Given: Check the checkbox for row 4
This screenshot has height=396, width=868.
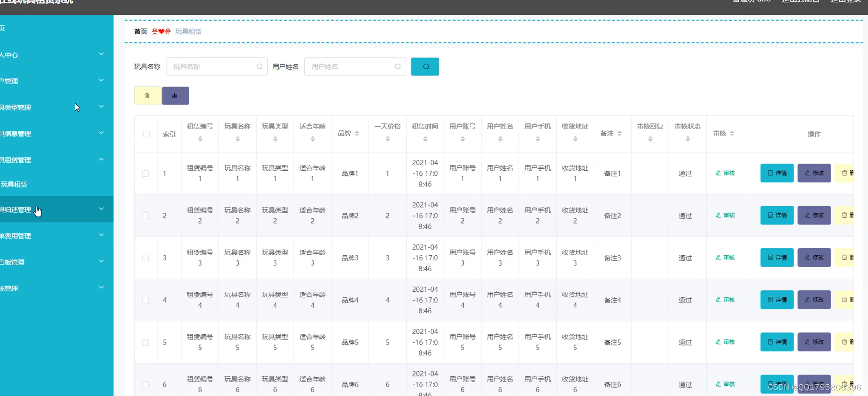Looking at the screenshot, I should coord(145,300).
